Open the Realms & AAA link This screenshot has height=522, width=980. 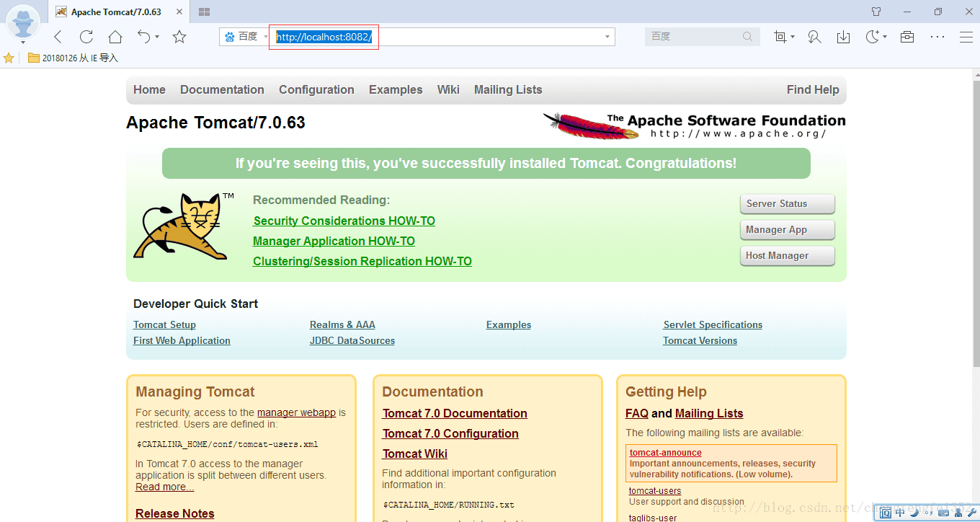[x=342, y=324]
